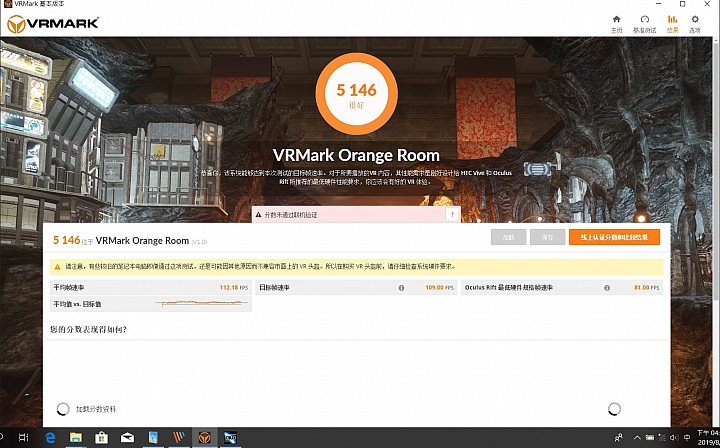
Task: Click the average vs. target frame rate graph
Action: tap(202, 303)
